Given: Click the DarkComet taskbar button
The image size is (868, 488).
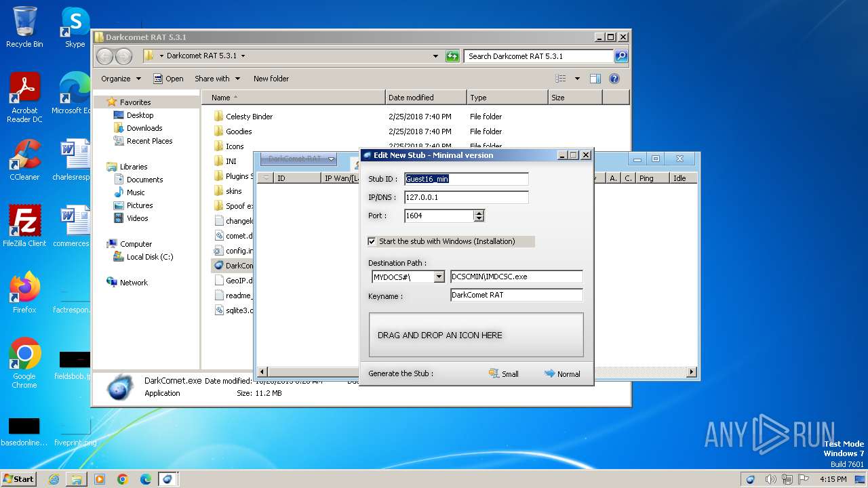Looking at the screenshot, I should (168, 479).
